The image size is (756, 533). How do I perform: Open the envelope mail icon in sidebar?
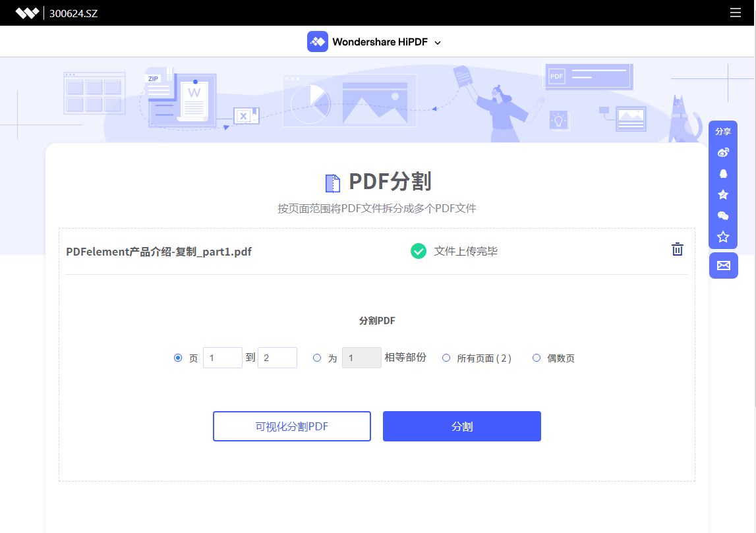coord(723,266)
